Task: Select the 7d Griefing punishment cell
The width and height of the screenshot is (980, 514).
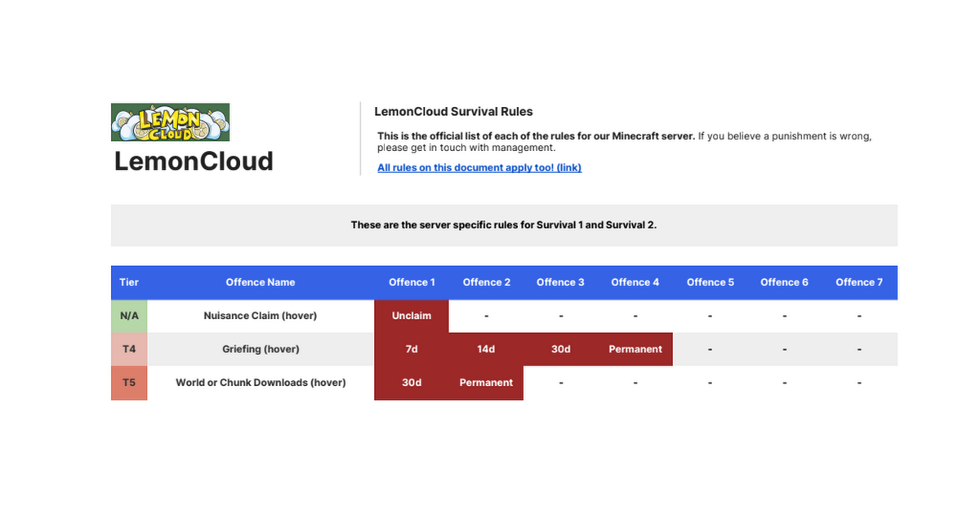Action: click(x=412, y=349)
